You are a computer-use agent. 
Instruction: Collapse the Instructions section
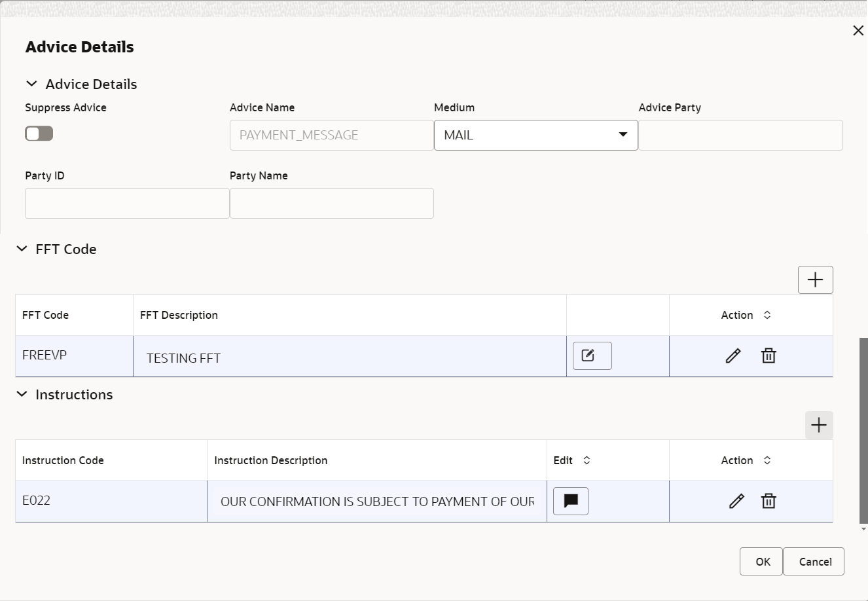click(22, 393)
